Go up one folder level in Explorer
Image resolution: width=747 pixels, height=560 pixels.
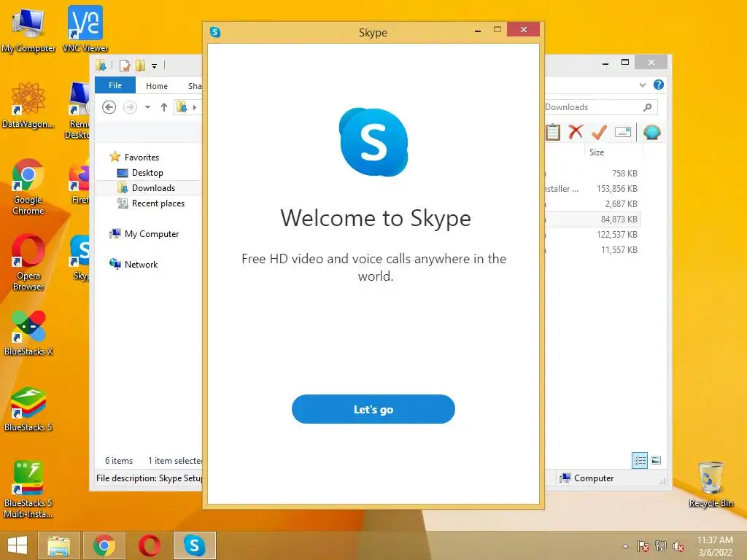pos(164,107)
